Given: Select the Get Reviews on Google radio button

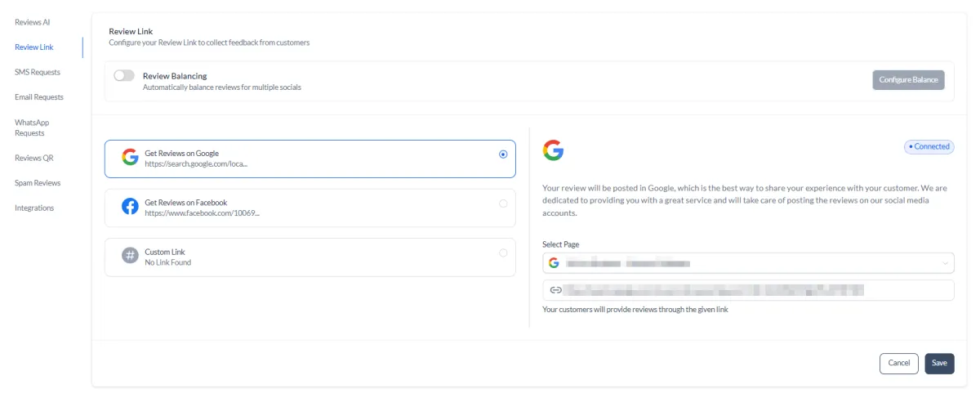Looking at the screenshot, I should click(x=502, y=154).
